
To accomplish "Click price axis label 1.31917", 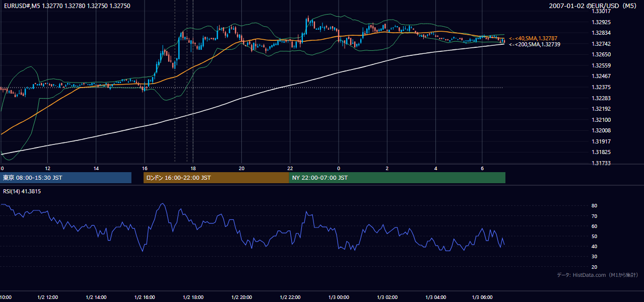I will pyautogui.click(x=601, y=141).
